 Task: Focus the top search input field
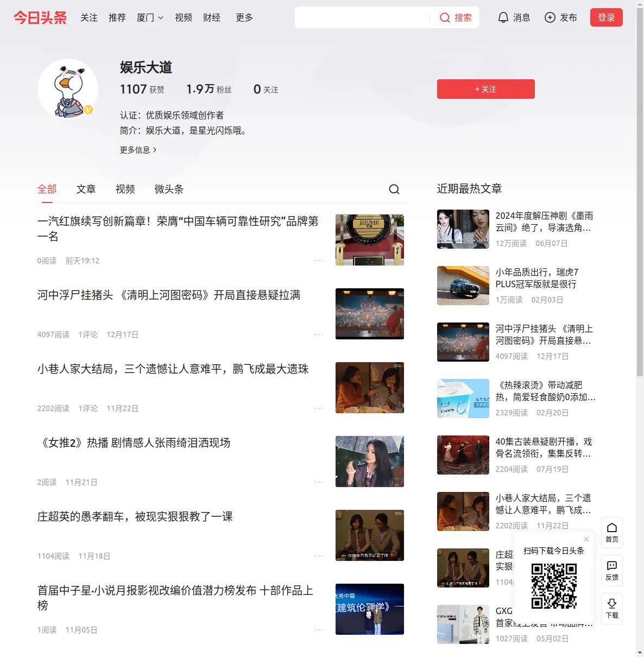tap(362, 17)
